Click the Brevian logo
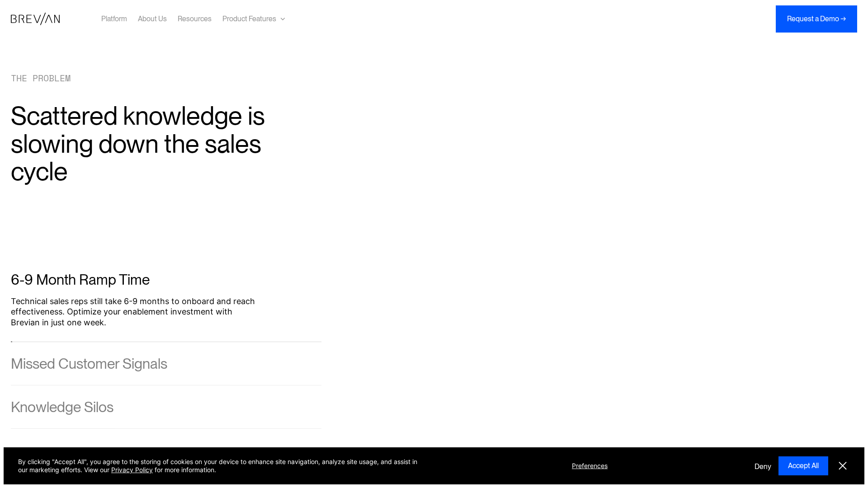The width and height of the screenshot is (868, 488). coord(35,19)
